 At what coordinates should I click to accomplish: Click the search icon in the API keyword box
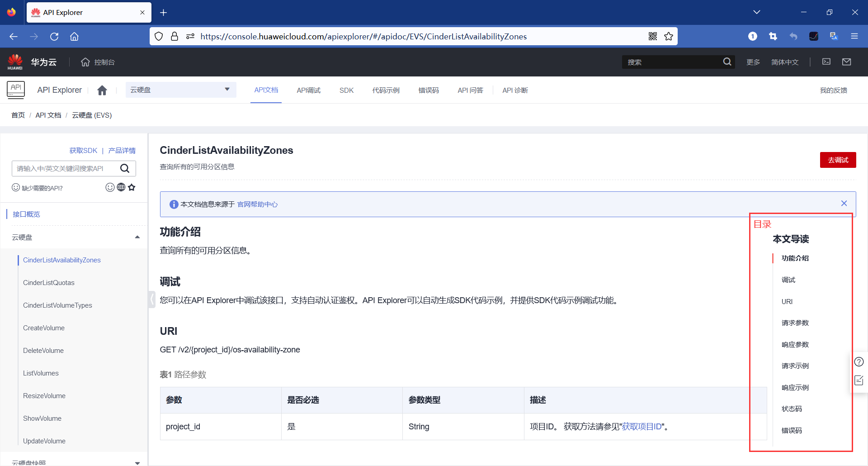click(125, 169)
